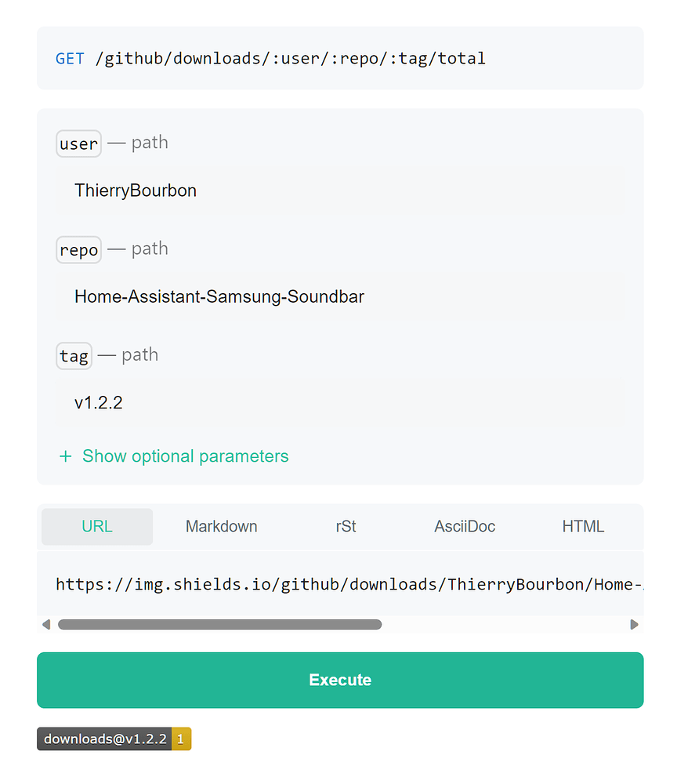Viewport: 677px width, 784px height.
Task: Click the ThierryBourbon user input field
Action: pyautogui.click(x=235, y=191)
